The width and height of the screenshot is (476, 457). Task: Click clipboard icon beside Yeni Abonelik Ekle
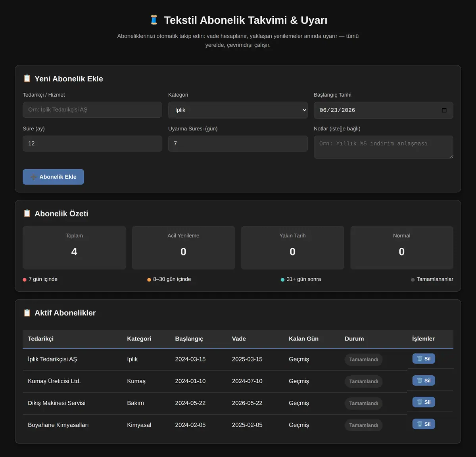27,78
